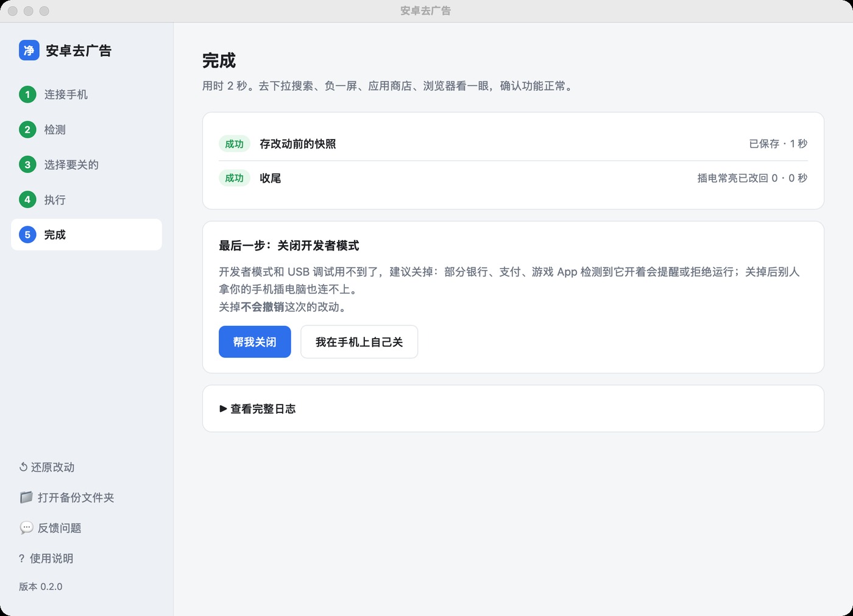Click the 查看完整日志 label text
The width and height of the screenshot is (853, 616).
(263, 409)
